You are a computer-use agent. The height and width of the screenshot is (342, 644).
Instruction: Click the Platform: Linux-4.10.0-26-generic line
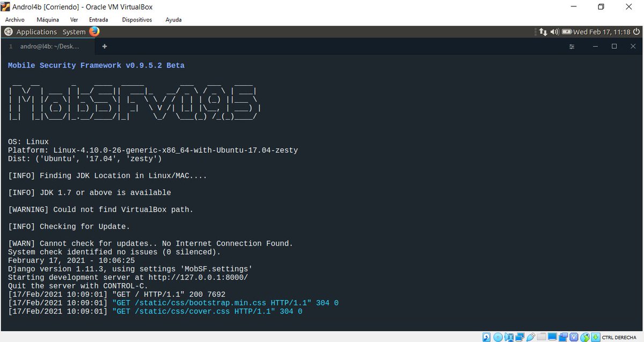click(153, 150)
